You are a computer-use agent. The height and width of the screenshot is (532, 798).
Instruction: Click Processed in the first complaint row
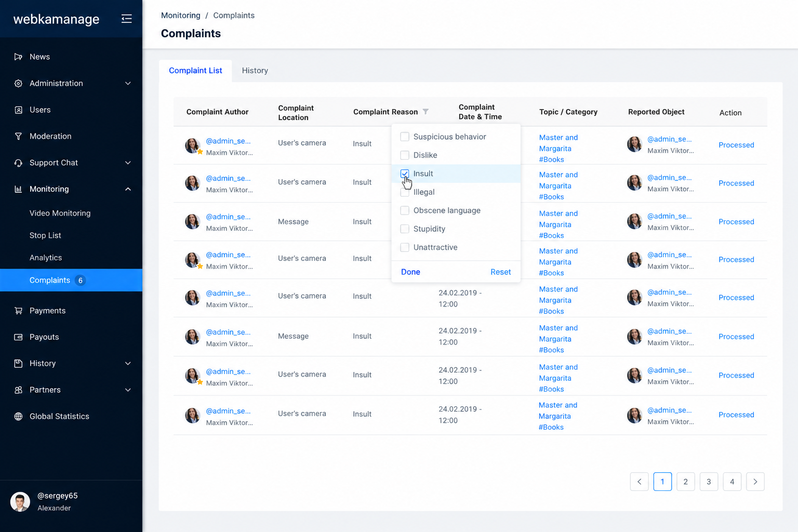tap(736, 145)
